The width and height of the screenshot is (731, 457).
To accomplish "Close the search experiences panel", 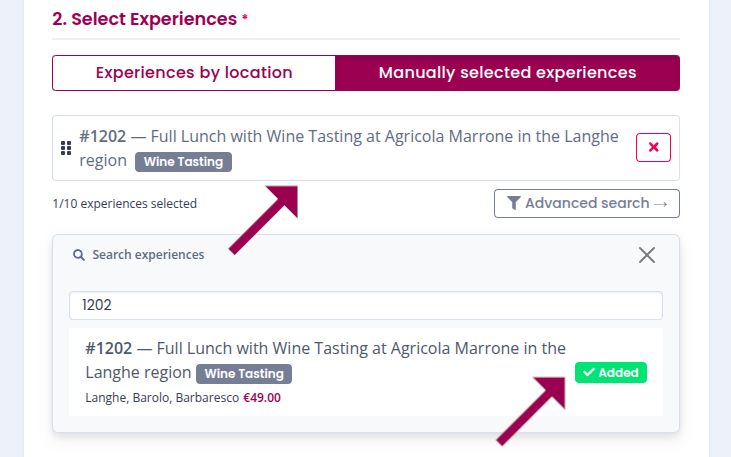I will point(647,255).
